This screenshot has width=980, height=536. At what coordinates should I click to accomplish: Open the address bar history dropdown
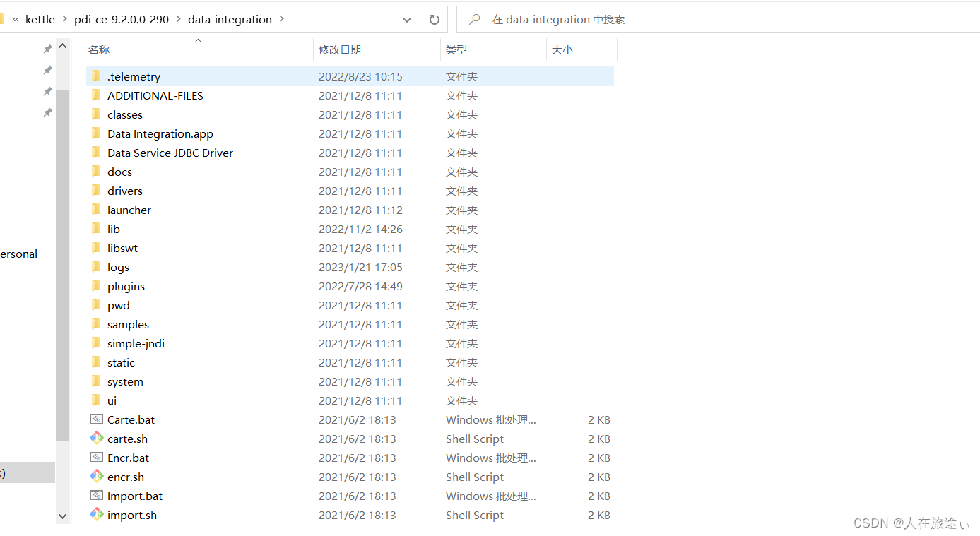point(407,20)
